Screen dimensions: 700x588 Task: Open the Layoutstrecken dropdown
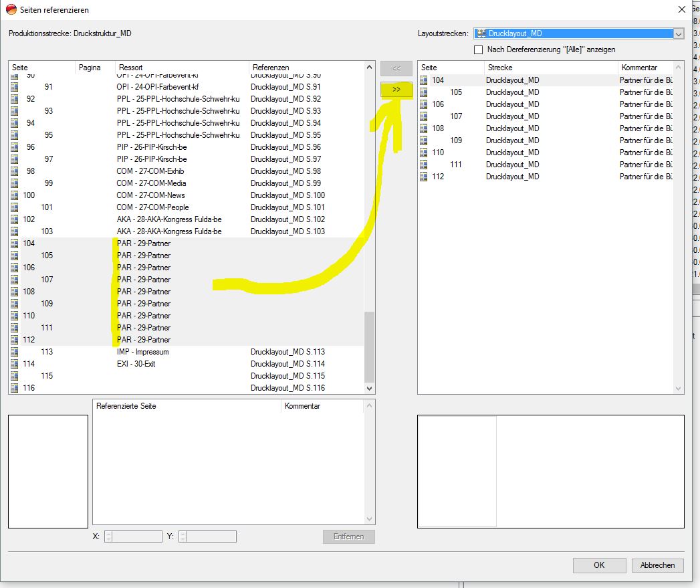point(678,33)
